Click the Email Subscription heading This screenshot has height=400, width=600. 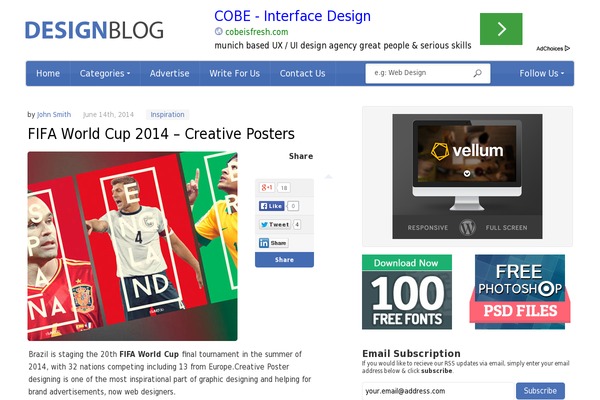point(411,353)
